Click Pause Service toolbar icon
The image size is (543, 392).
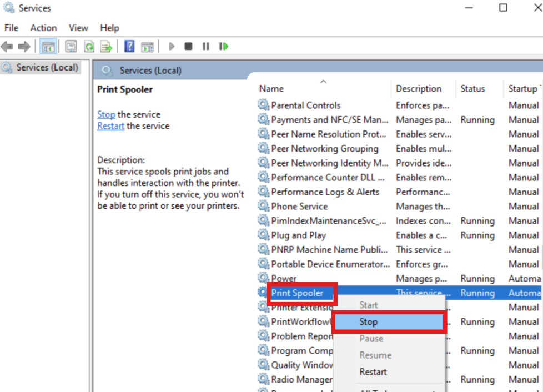(x=205, y=47)
